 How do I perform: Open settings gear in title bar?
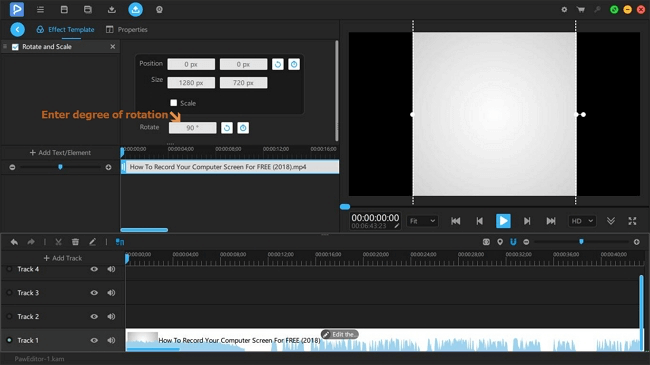coord(564,10)
